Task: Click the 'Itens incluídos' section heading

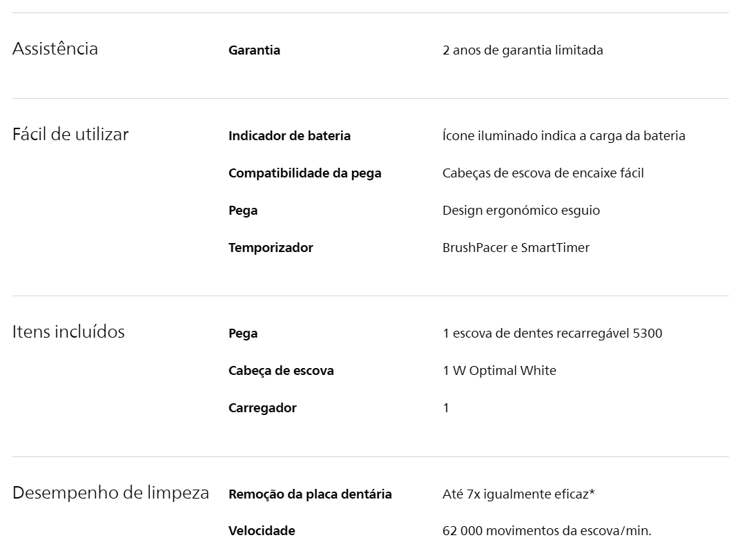Action: tap(68, 332)
